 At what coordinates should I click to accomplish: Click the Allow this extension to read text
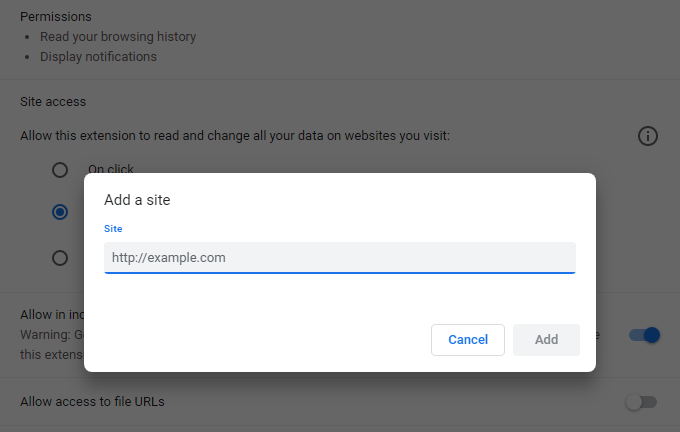235,136
